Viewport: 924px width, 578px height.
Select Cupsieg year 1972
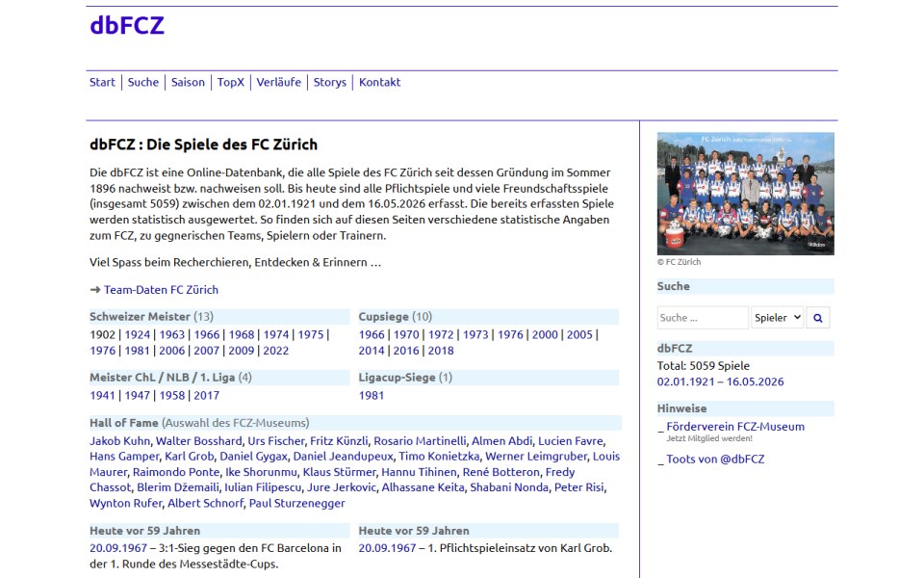coord(441,334)
